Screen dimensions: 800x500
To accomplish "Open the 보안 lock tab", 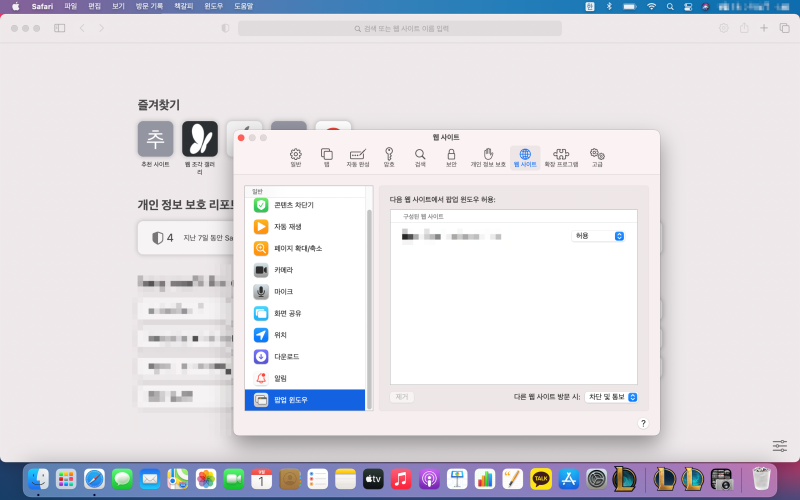I will pyautogui.click(x=451, y=158).
